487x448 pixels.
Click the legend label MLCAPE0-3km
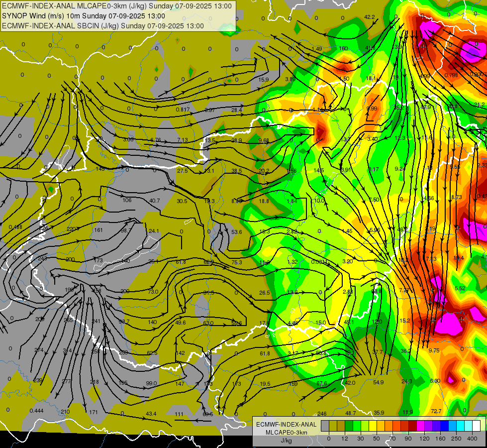click(286, 433)
